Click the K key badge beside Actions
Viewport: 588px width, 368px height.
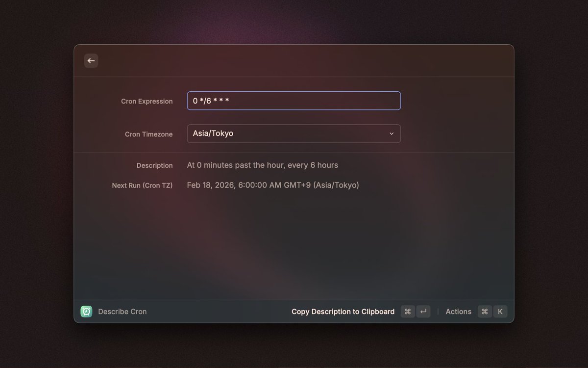500,312
